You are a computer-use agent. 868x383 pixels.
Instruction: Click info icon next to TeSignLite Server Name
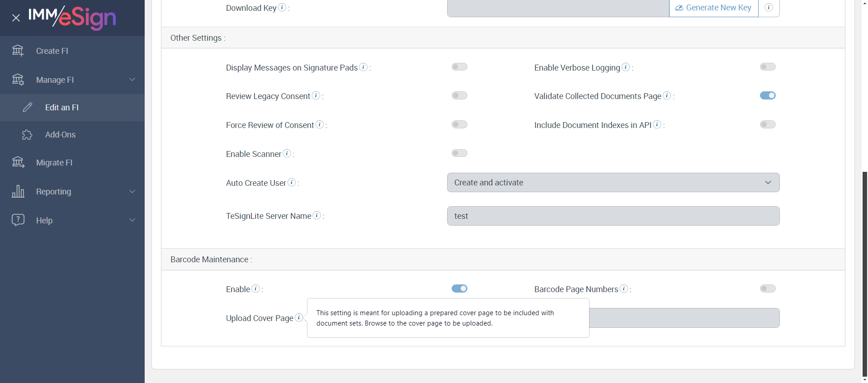tap(317, 216)
